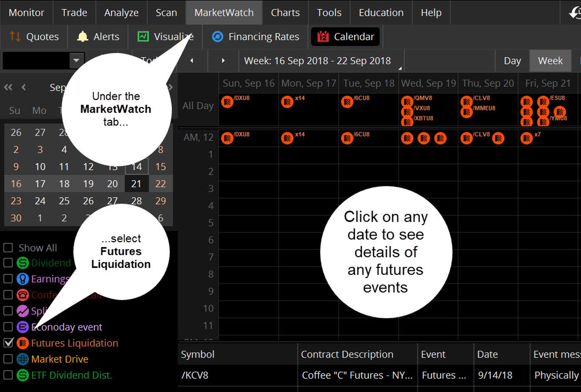Click the forward arrow to go to next week
The image size is (581, 392).
[222, 61]
